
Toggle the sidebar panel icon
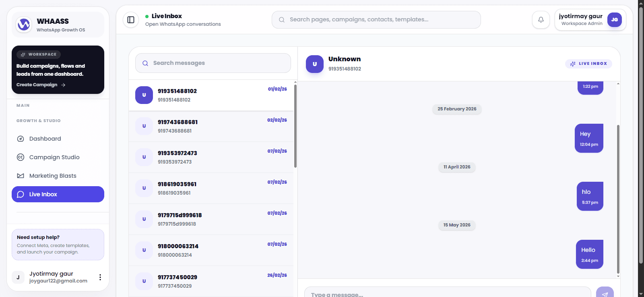131,20
